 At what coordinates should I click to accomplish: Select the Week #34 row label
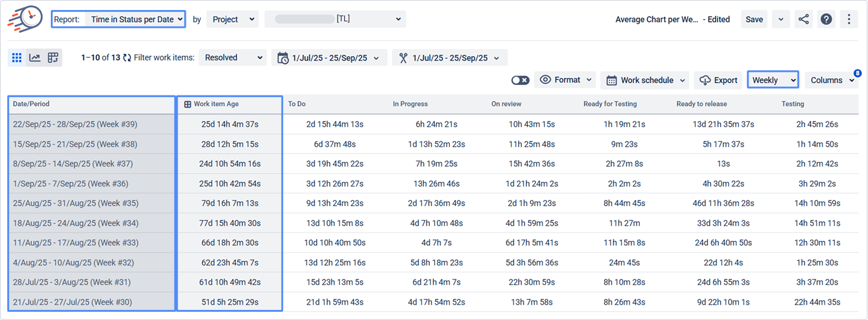pos(76,223)
